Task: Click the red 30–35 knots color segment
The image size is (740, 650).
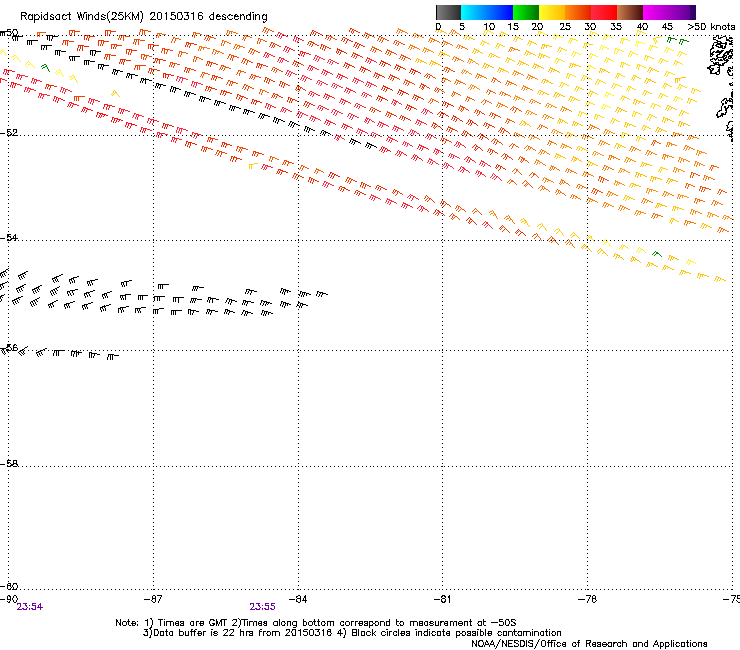Action: (x=604, y=12)
